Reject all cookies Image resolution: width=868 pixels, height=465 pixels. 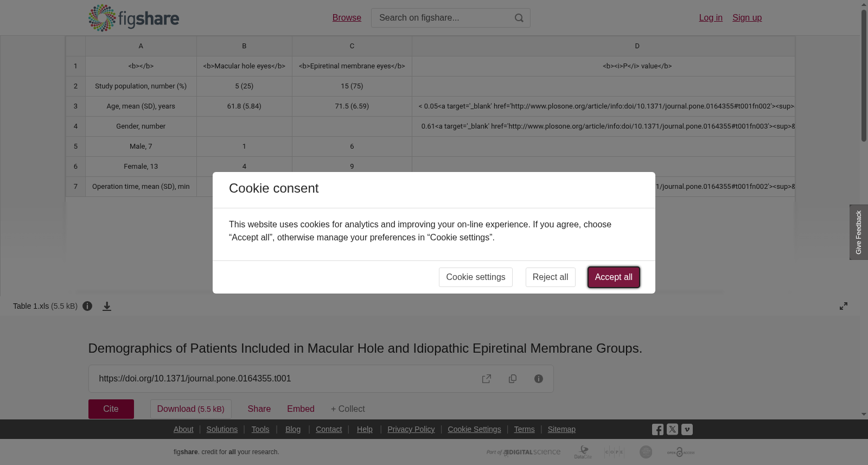point(550,277)
